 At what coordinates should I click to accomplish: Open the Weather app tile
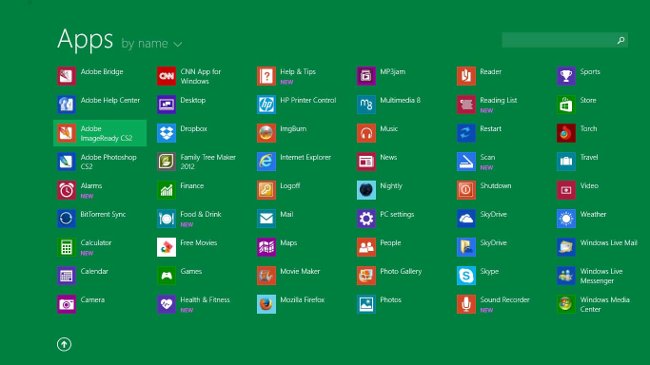[x=566, y=219]
